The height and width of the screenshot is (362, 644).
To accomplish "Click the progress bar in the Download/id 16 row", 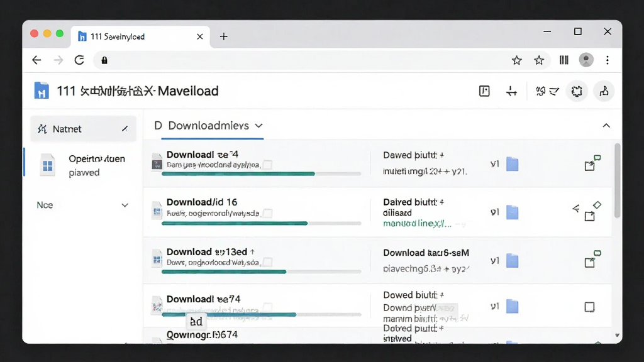I will (261, 223).
